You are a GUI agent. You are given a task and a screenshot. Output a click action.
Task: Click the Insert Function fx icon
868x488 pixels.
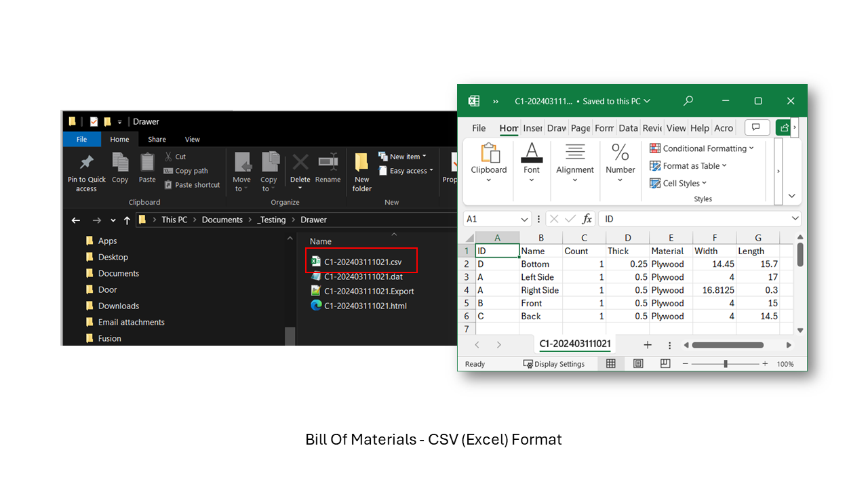(x=587, y=219)
